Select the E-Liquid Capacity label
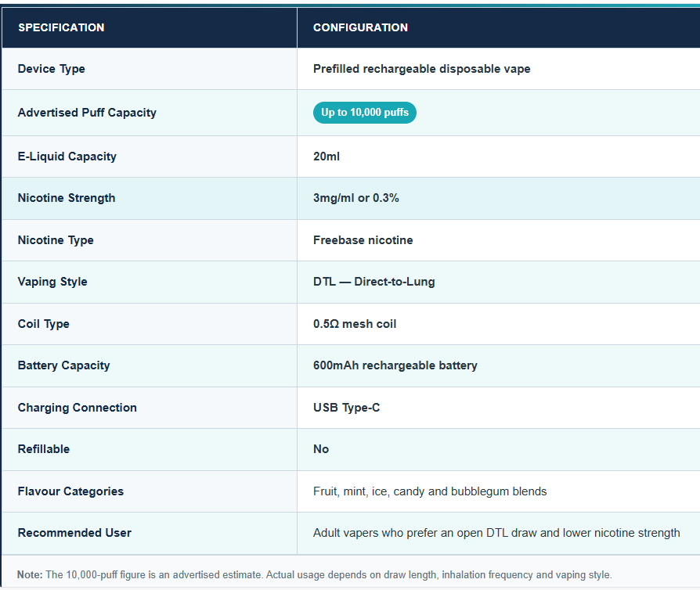 pos(67,156)
